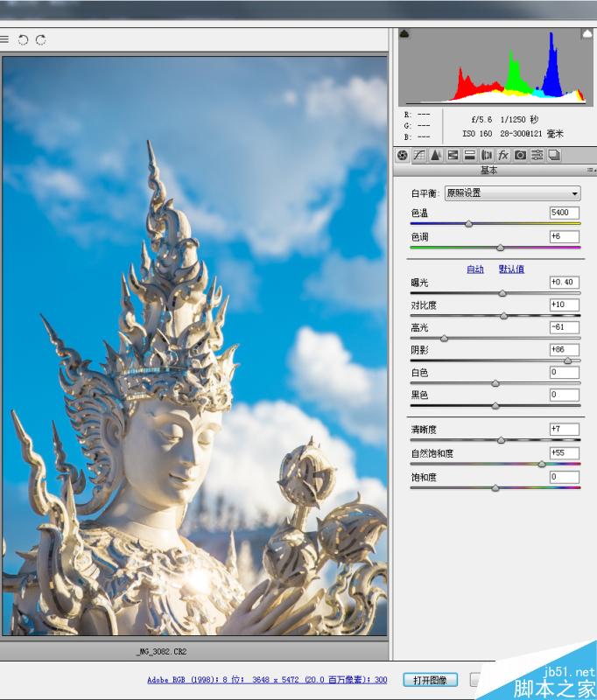This screenshot has width=597, height=700.
Task: Open the Lens Corrections panel icon
Action: click(x=487, y=156)
